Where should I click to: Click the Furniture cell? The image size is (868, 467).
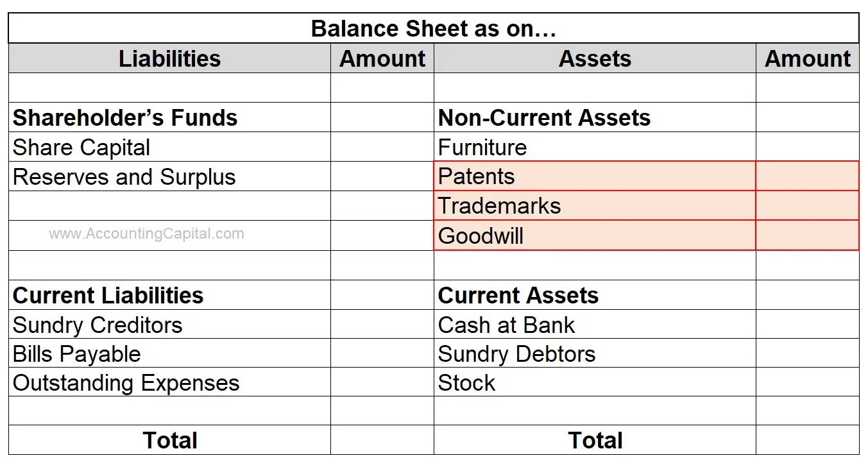[595, 147]
